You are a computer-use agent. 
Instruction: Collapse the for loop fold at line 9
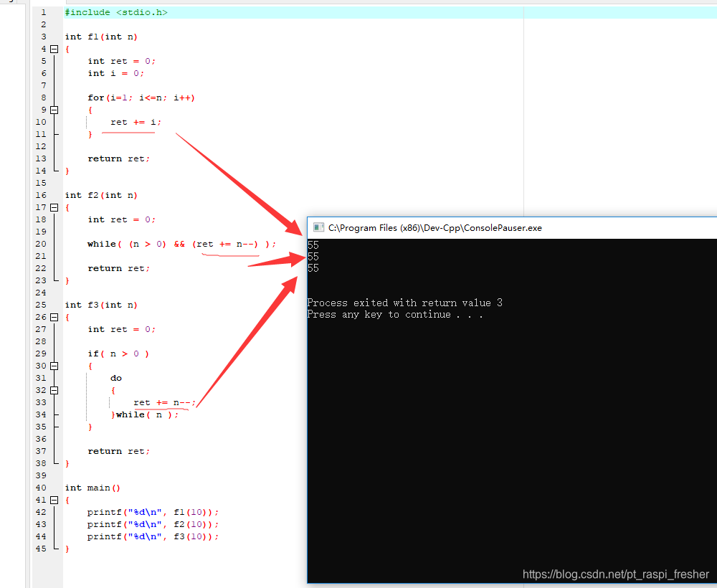54,110
